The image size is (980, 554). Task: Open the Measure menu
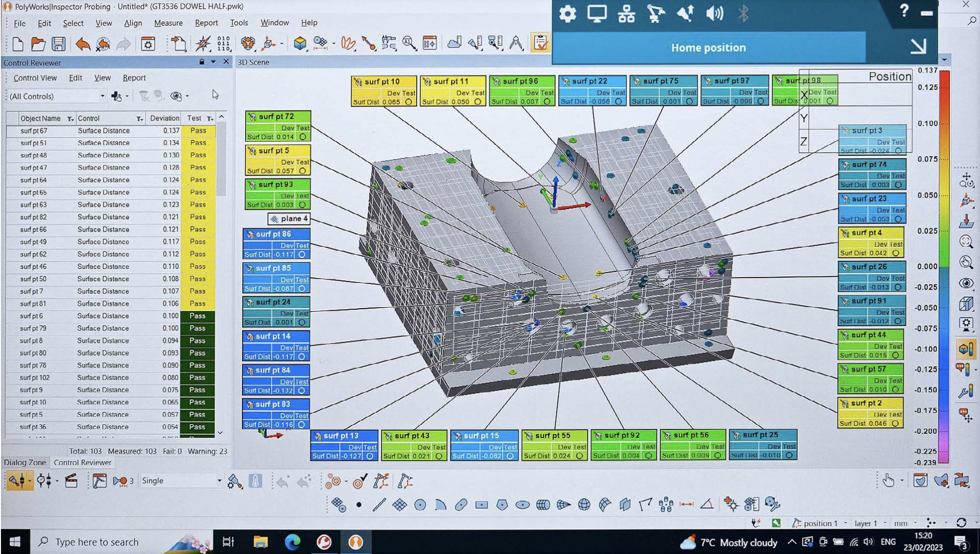pos(168,22)
